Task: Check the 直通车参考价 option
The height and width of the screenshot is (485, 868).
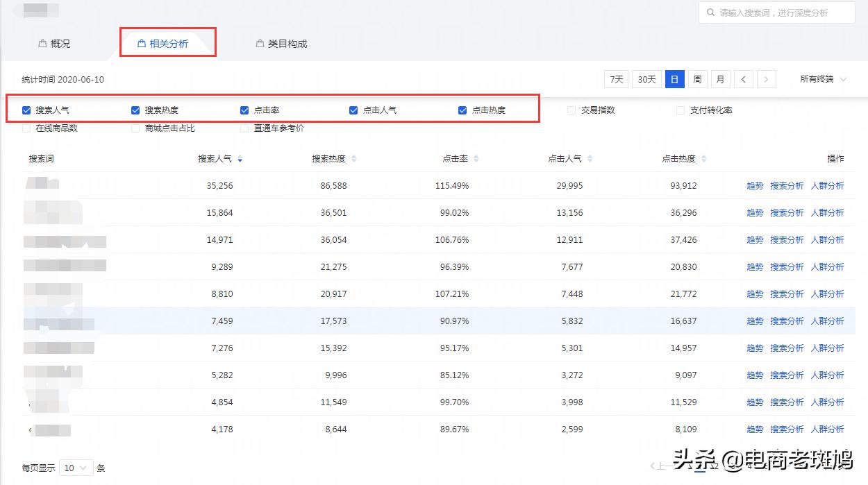Action: [244, 128]
